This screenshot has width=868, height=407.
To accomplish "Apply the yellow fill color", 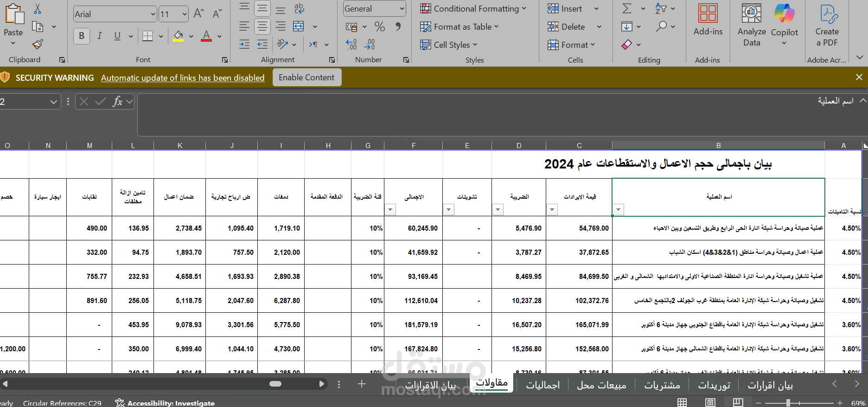I will click(178, 36).
